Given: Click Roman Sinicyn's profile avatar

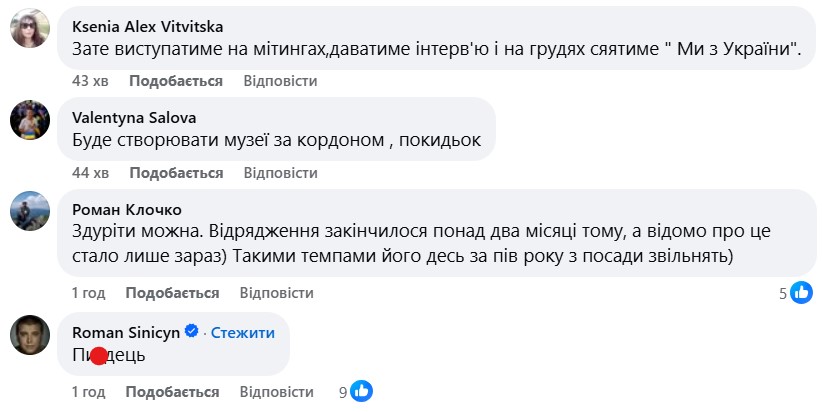Looking at the screenshot, I should [31, 333].
